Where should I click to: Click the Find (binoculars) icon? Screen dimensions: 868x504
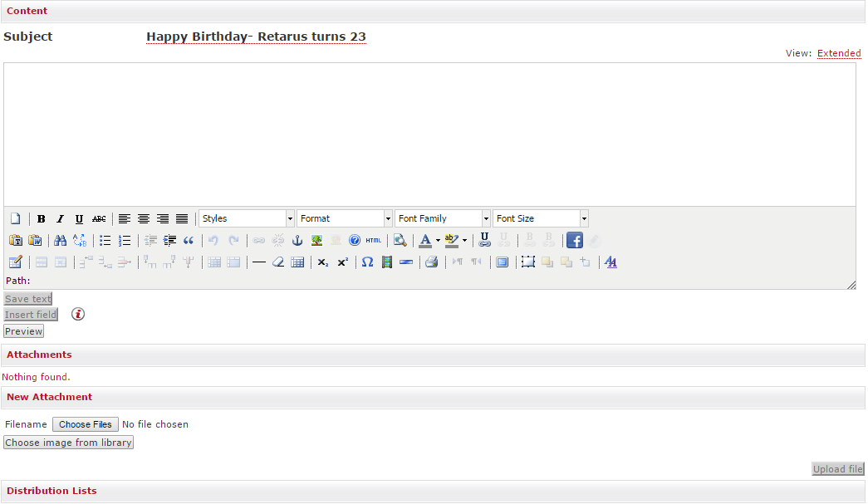(x=60, y=241)
